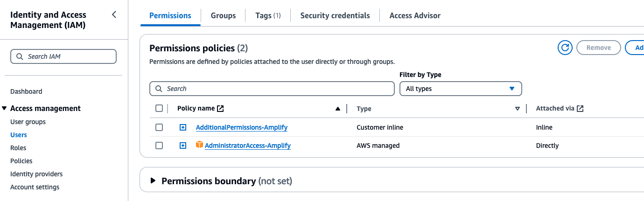
Task: Sort policies by Policy name ascending arrow
Action: tap(338, 109)
